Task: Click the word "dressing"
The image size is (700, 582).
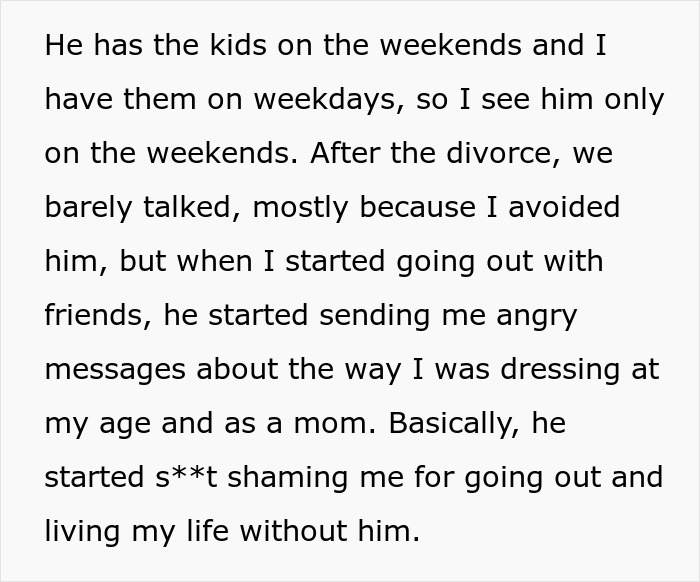Action: (560, 370)
